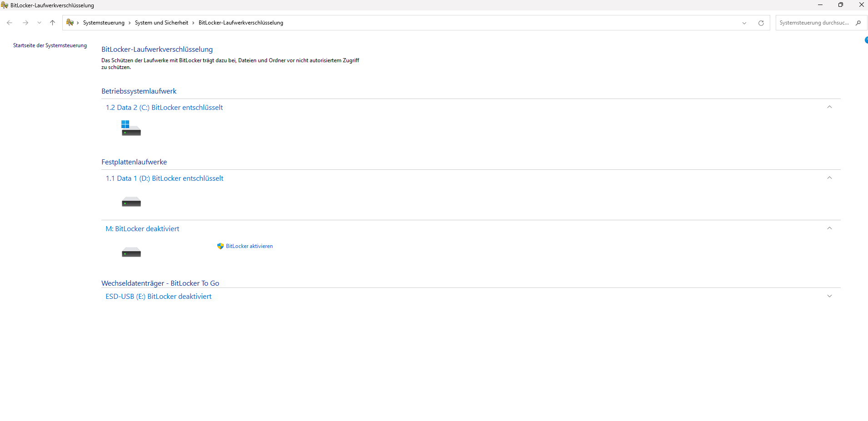Refresh the control panel page
The height and width of the screenshot is (421, 868).
(761, 23)
